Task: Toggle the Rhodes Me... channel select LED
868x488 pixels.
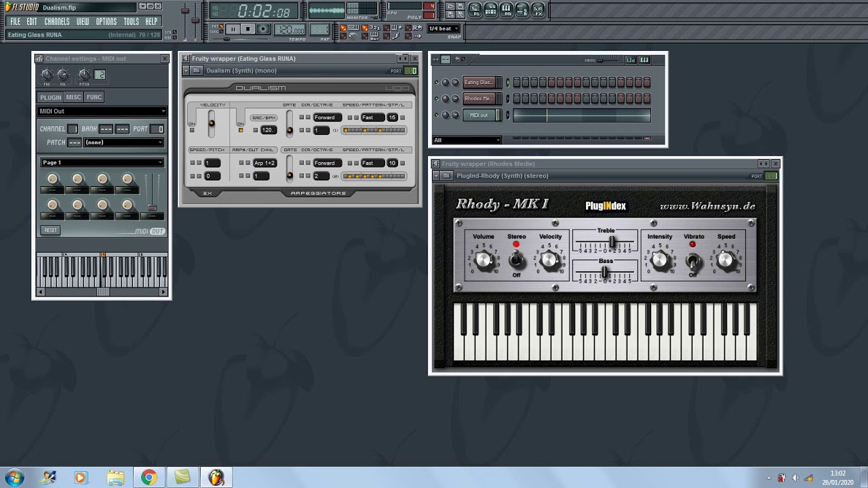Action: click(x=508, y=98)
